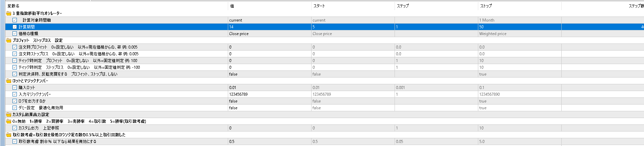Edit the 計算期間 value field showing 14

coord(269,27)
